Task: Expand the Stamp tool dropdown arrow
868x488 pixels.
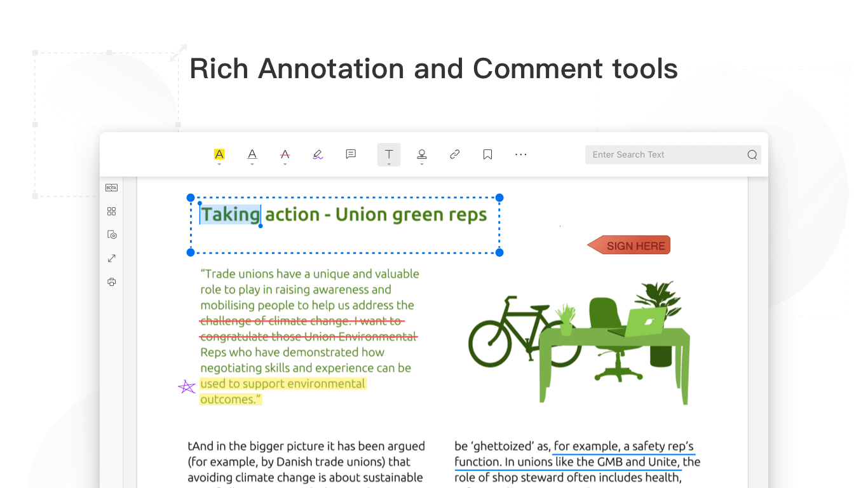Action: (422, 165)
